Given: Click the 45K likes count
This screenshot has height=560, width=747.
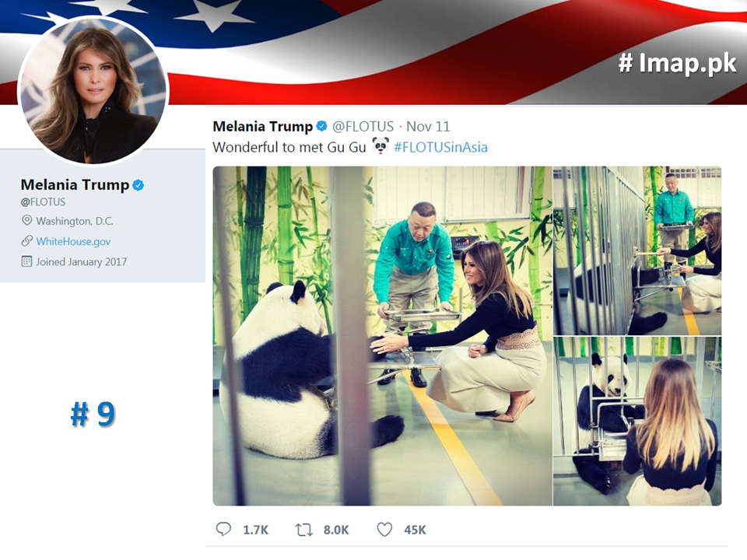Looking at the screenshot, I should pos(415,530).
